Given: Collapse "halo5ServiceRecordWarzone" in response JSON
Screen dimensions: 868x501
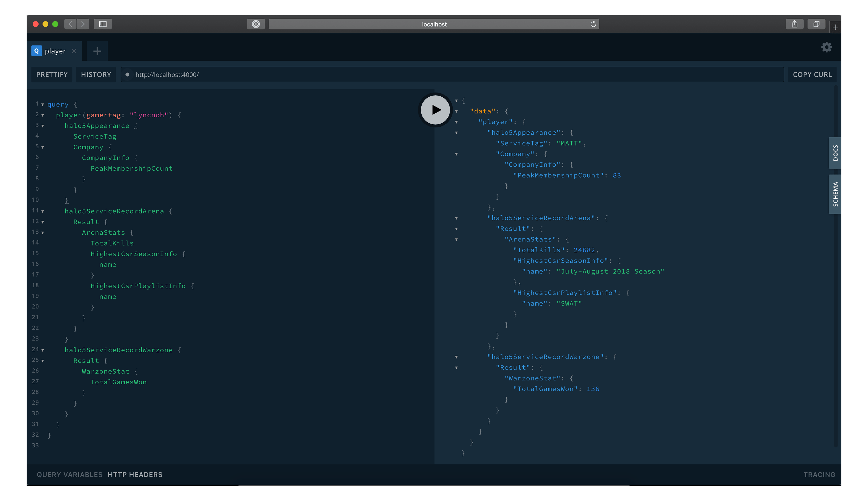Looking at the screenshot, I should coord(456,357).
